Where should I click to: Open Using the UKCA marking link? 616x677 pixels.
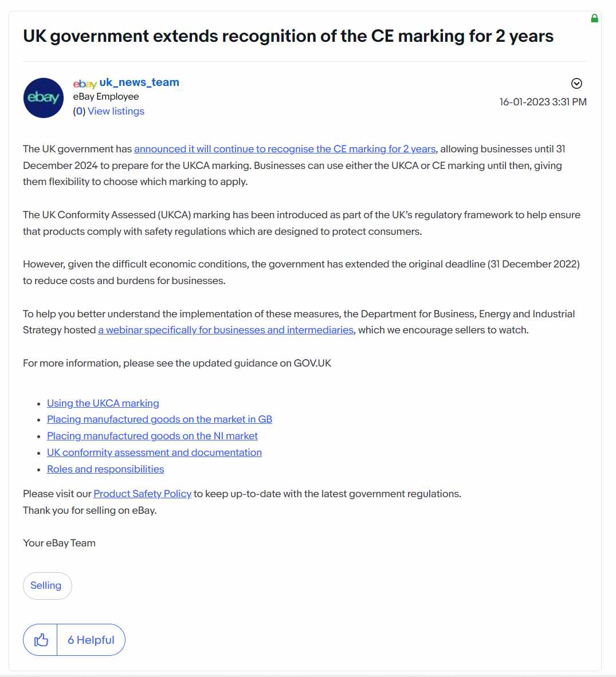pos(103,403)
